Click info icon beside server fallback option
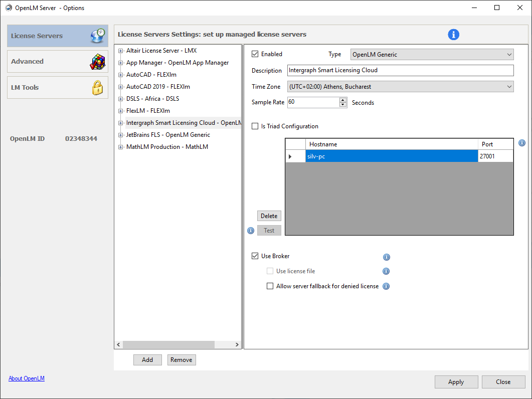 click(386, 287)
